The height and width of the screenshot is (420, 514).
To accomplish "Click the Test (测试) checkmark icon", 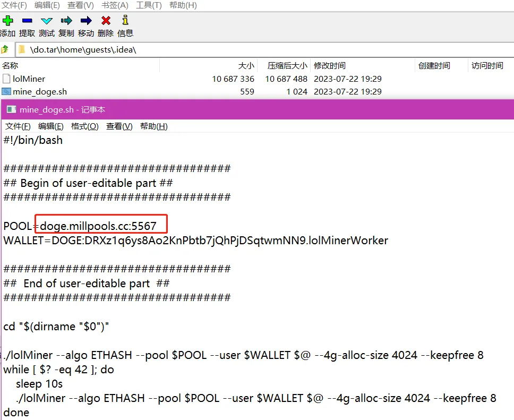I will [x=47, y=21].
